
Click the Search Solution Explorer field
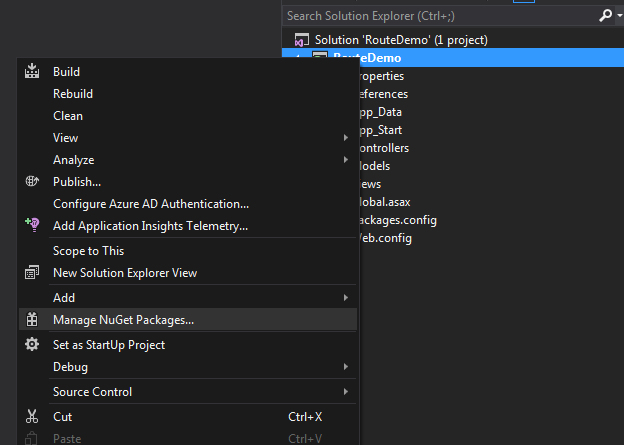(x=440, y=16)
